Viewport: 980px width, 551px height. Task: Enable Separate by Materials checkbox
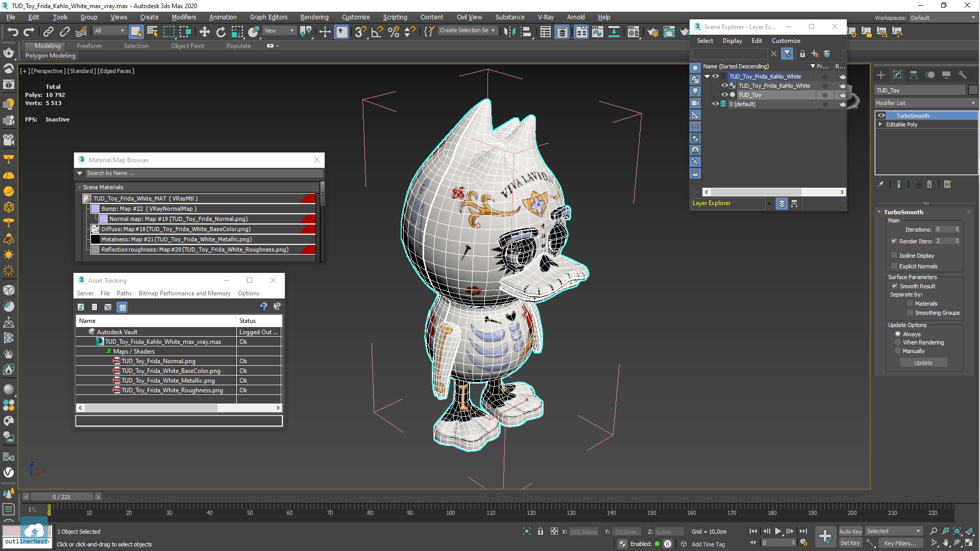[910, 304]
